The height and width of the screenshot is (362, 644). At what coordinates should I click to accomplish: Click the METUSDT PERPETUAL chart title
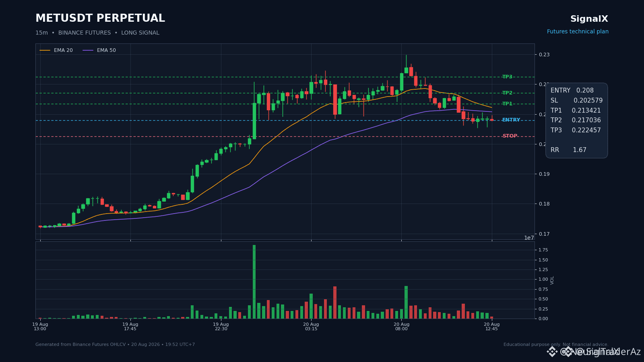pyautogui.click(x=100, y=19)
